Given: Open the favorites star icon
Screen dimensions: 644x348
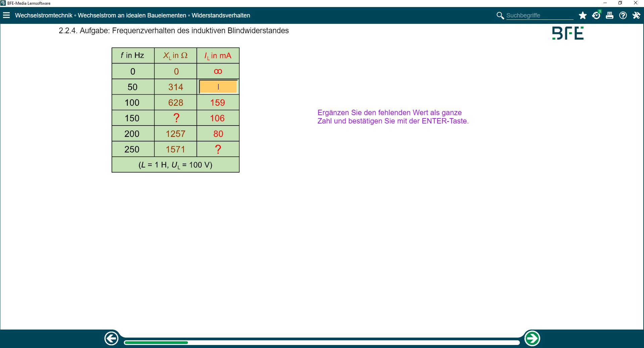Looking at the screenshot, I should (x=583, y=15).
